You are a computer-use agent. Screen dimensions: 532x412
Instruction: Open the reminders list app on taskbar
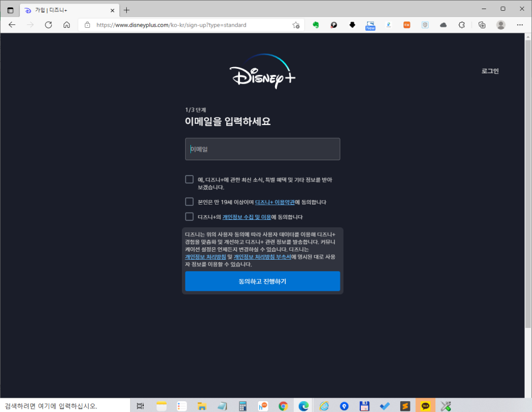(x=182, y=406)
